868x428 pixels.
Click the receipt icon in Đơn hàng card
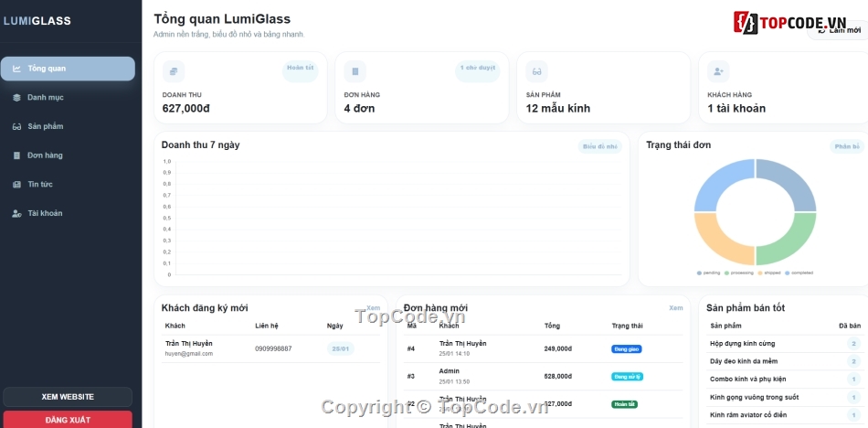click(355, 71)
